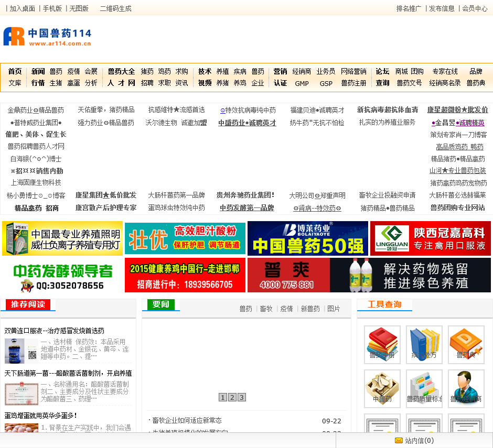Open 网络营销 nav link
The width and height of the screenshot is (493, 448).
tap(353, 71)
